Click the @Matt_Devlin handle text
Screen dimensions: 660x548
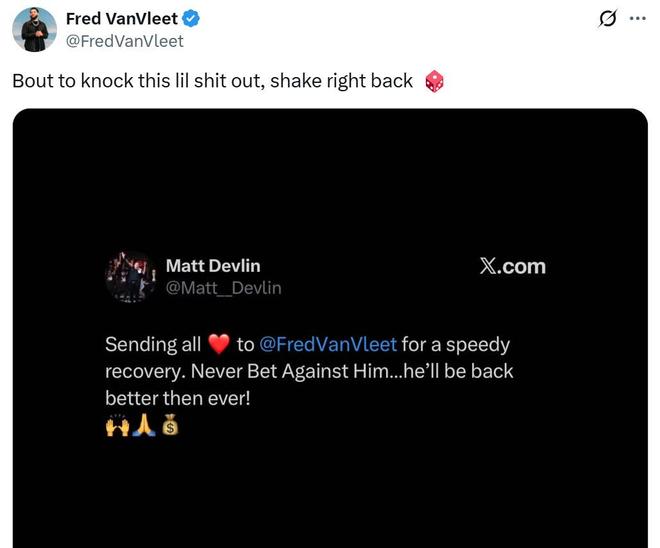(x=224, y=288)
